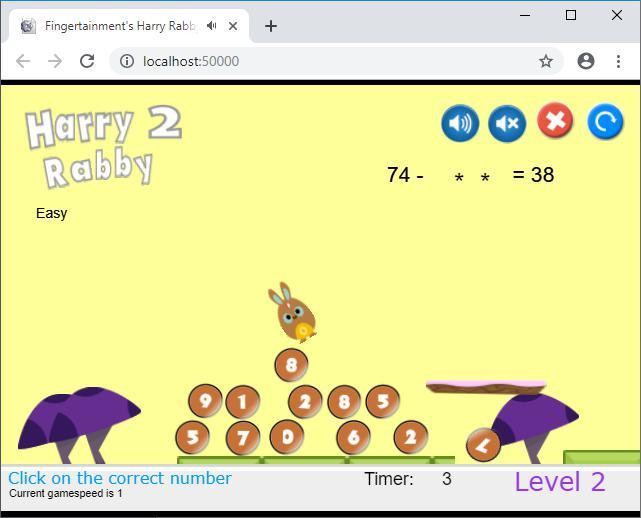Pick the number 0 ball
641x518 pixels.
pyautogui.click(x=287, y=437)
